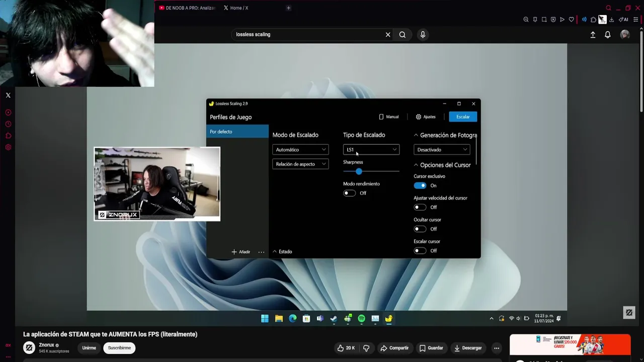Enable Ocultar cursor switch
644x362 pixels.
[420, 229]
